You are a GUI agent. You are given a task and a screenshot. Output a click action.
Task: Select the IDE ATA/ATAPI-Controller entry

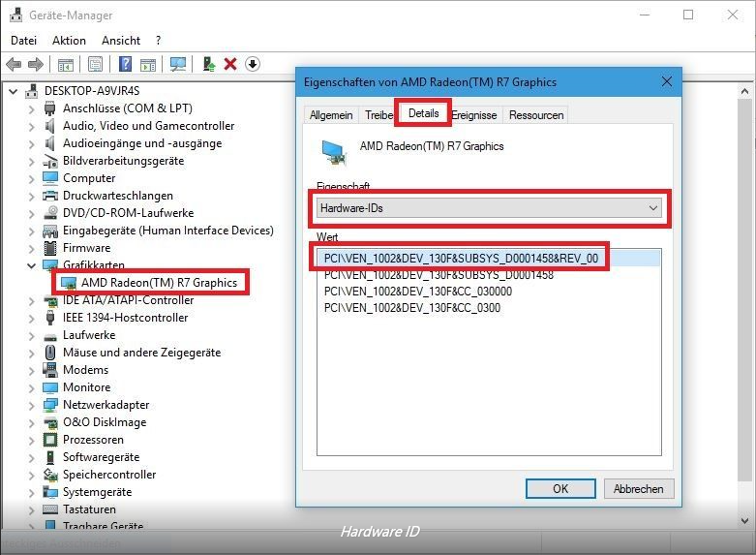(x=128, y=299)
